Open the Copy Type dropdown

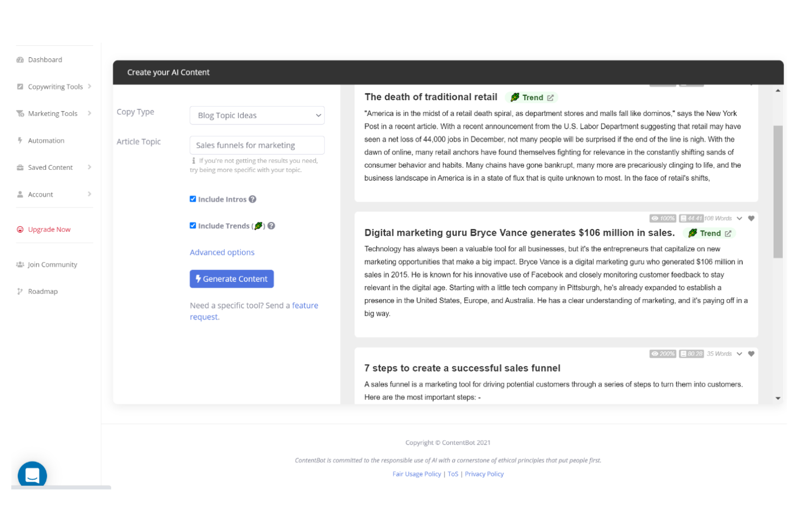click(257, 115)
